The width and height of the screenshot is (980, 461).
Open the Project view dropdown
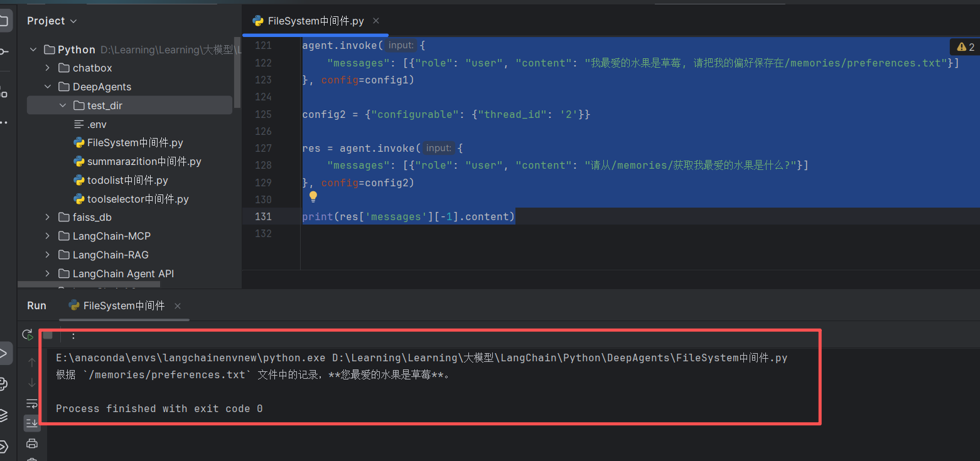[x=52, y=21]
